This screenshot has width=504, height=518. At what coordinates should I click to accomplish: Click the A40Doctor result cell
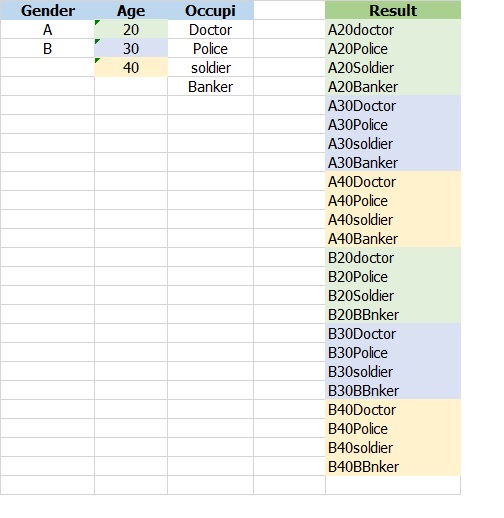point(393,181)
